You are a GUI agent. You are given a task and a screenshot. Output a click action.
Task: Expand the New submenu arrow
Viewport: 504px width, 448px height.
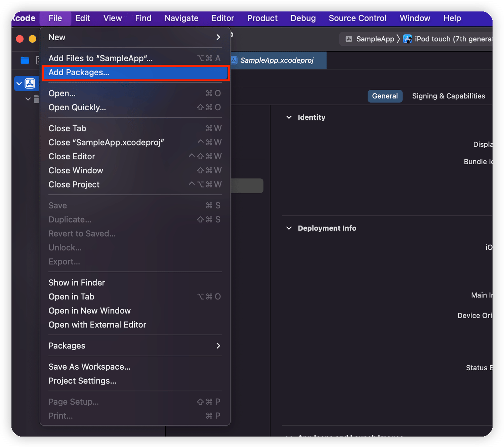[x=218, y=37]
